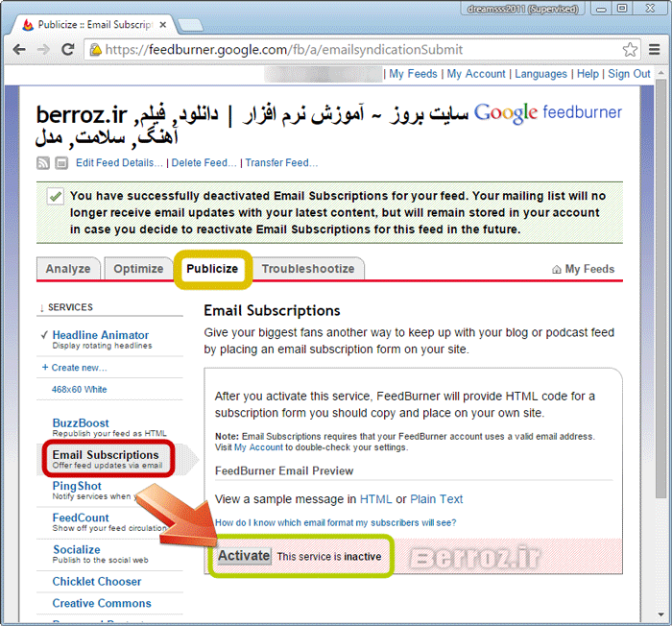Screen dimensions: 672x626
Task: View sample message in Plain Text
Action: coord(436,499)
